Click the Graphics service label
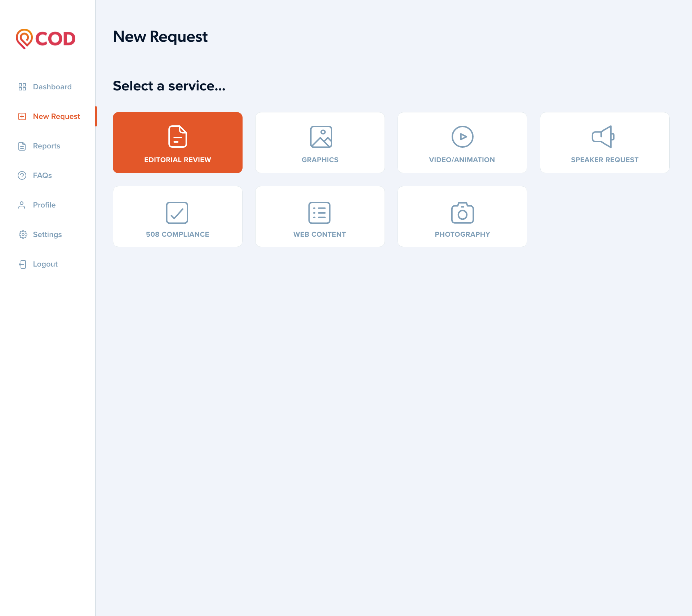This screenshot has width=692, height=616. pyautogui.click(x=320, y=160)
